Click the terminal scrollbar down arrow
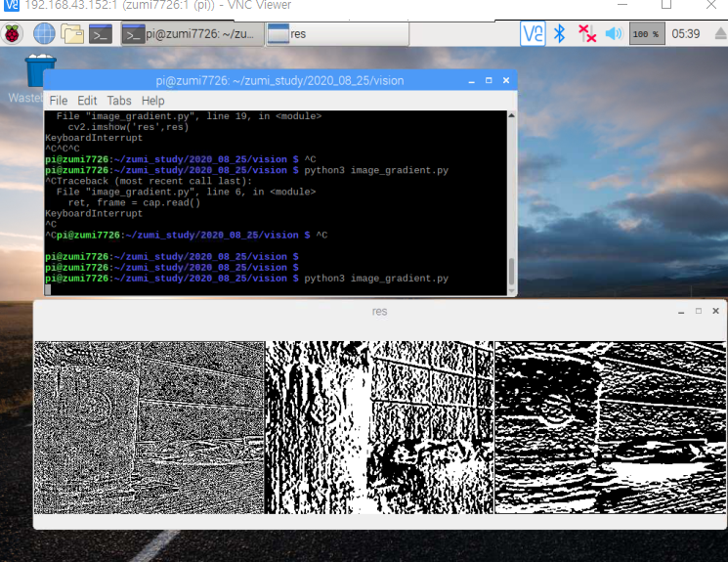 click(512, 291)
